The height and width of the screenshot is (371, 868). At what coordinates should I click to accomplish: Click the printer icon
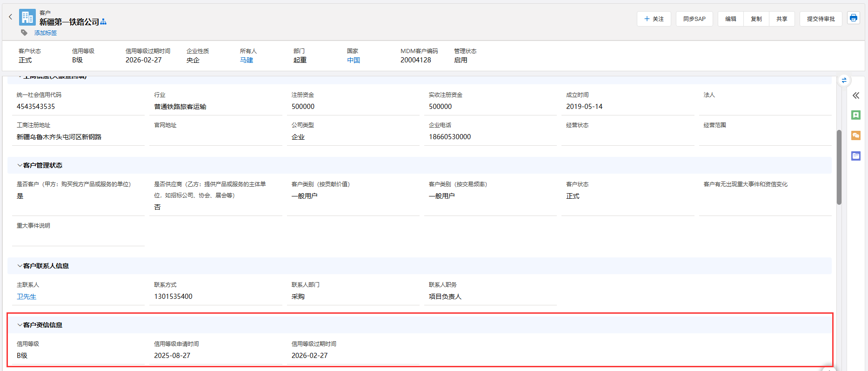(x=853, y=18)
